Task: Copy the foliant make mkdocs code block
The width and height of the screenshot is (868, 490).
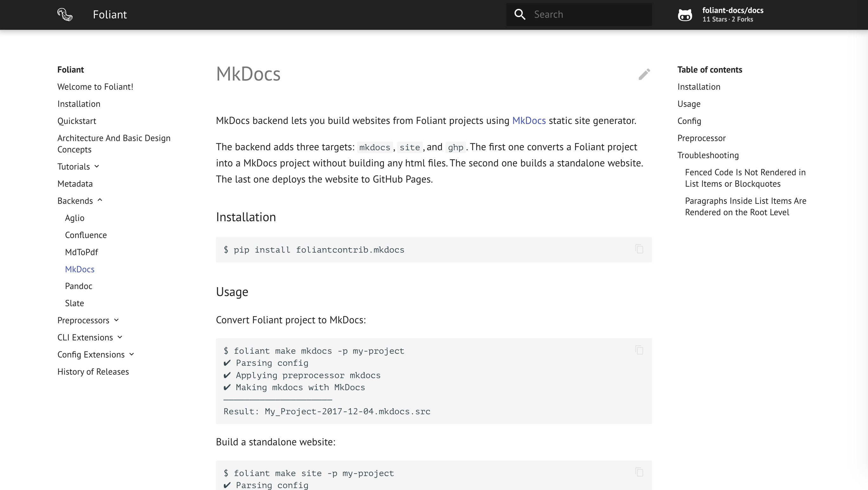Action: (639, 350)
